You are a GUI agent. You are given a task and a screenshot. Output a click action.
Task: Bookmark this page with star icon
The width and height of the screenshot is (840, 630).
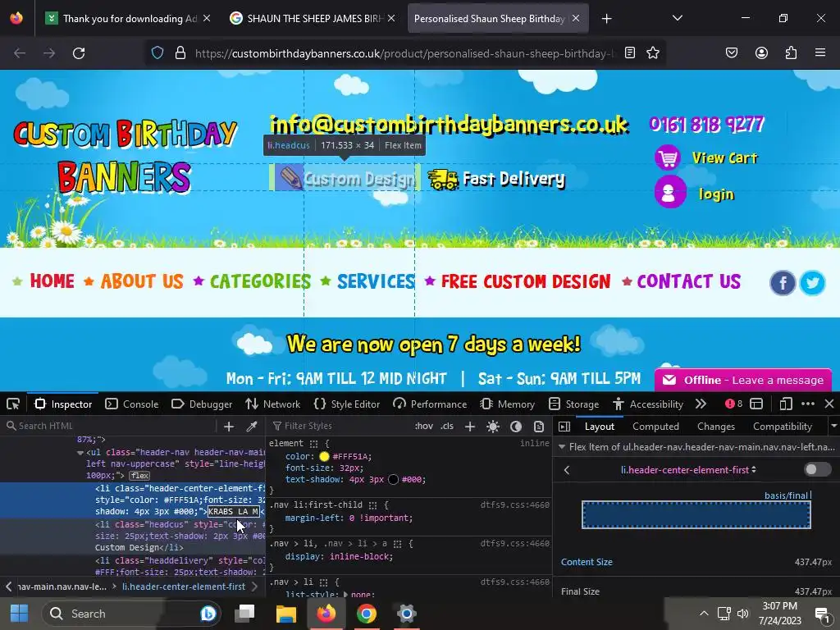click(x=652, y=52)
